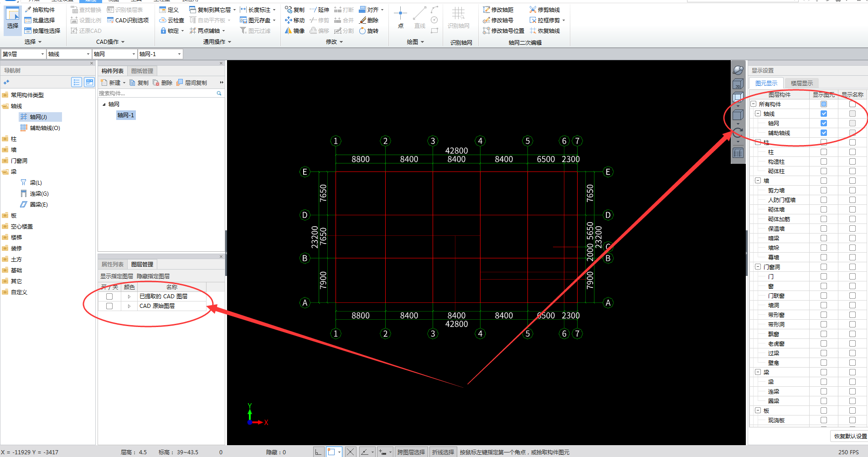Uncheck 轴线 显示图元 checkbox
The height and width of the screenshot is (457, 868).
click(824, 114)
